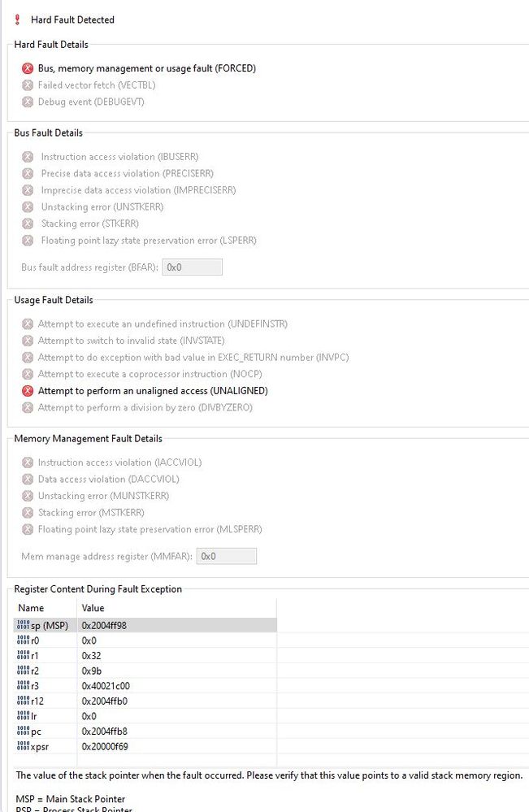The image size is (529, 812).
Task: Click the greyed VECTBL fault icon
Action: click(x=28, y=85)
